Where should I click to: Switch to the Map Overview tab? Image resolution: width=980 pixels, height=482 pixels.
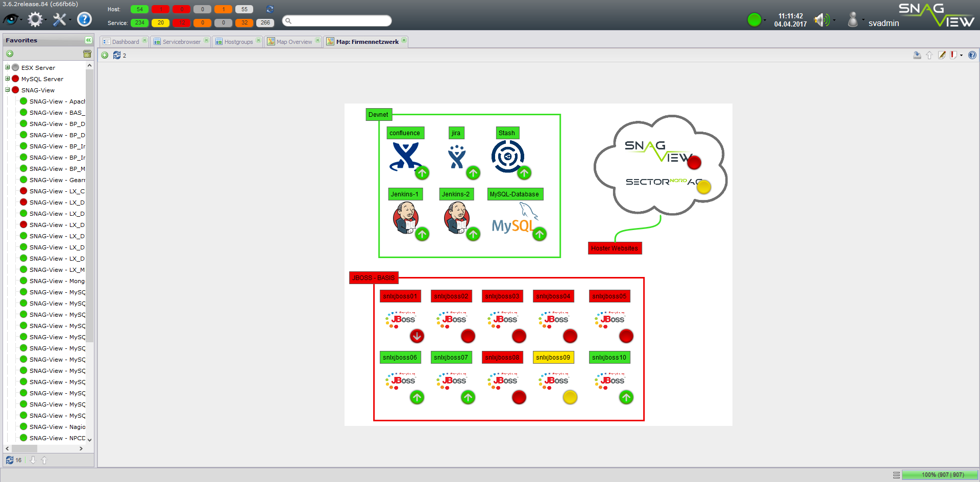pos(295,42)
